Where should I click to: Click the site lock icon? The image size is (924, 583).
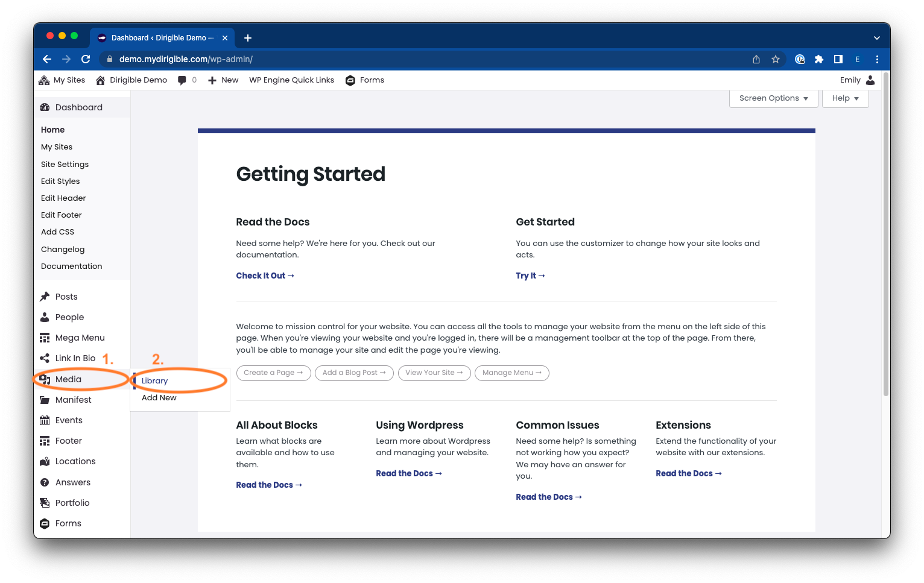point(109,59)
